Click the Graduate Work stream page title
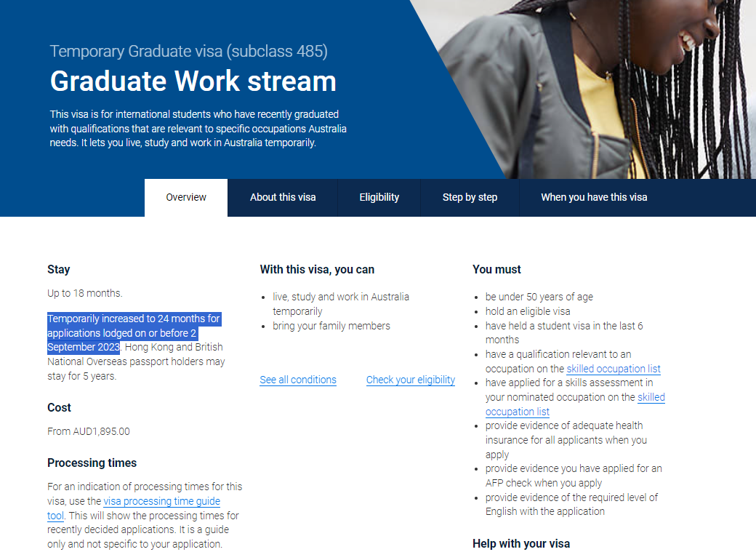The width and height of the screenshot is (756, 552). click(x=193, y=81)
